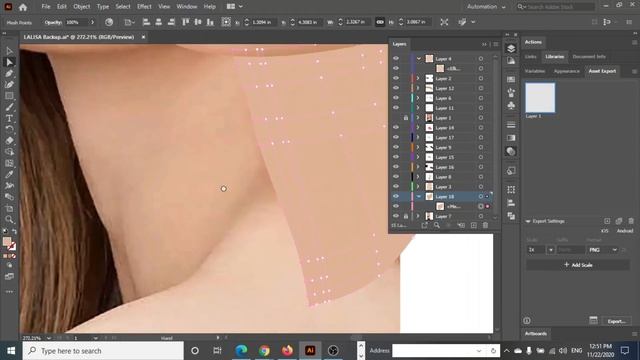The height and width of the screenshot is (360, 640).
Task: Toggle visibility of Layer 18
Action: coord(396,196)
